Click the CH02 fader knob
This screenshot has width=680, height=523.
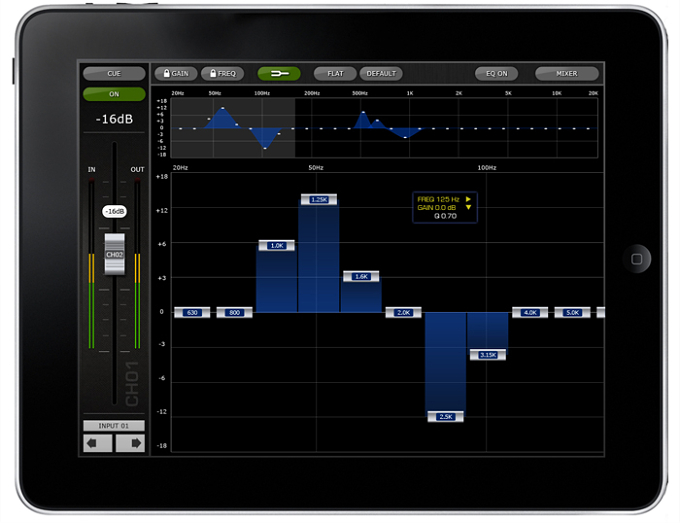click(114, 254)
